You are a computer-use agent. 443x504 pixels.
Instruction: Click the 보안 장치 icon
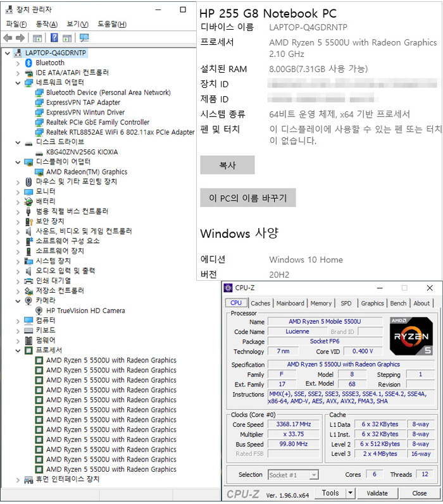coord(29,222)
